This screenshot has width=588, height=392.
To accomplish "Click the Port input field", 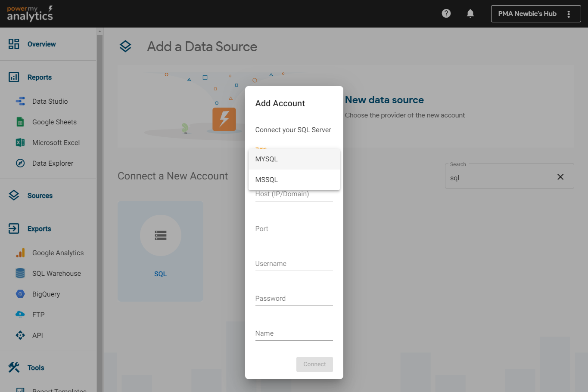I will coord(294,229).
